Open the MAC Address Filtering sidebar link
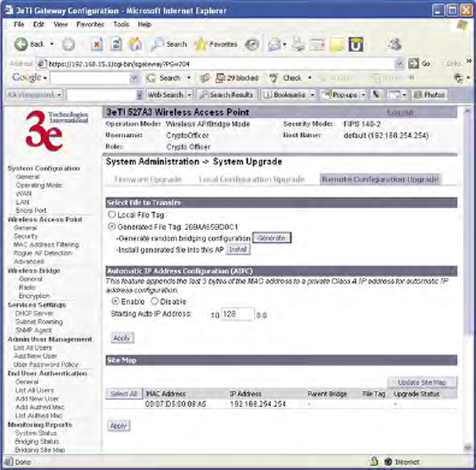This screenshot has height=470, width=476. [x=46, y=245]
